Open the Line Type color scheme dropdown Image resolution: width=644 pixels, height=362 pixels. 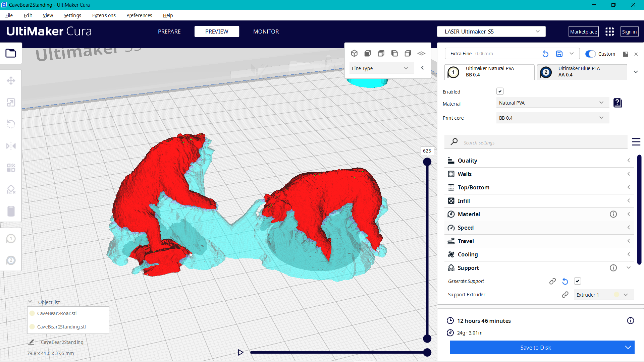point(381,68)
